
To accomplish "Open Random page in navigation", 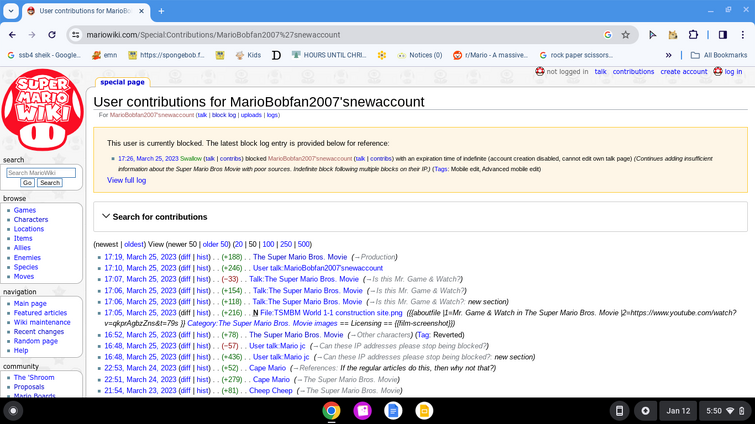I will tap(36, 341).
